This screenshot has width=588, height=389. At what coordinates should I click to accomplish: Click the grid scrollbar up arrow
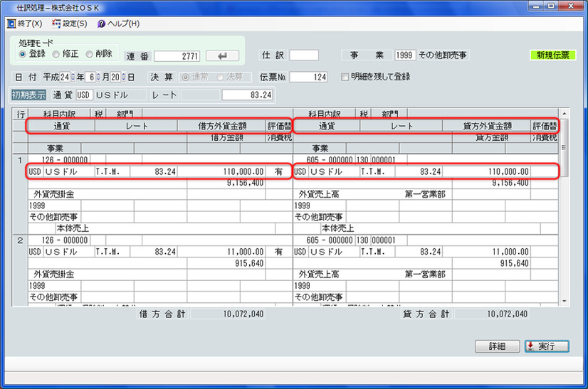(564, 114)
